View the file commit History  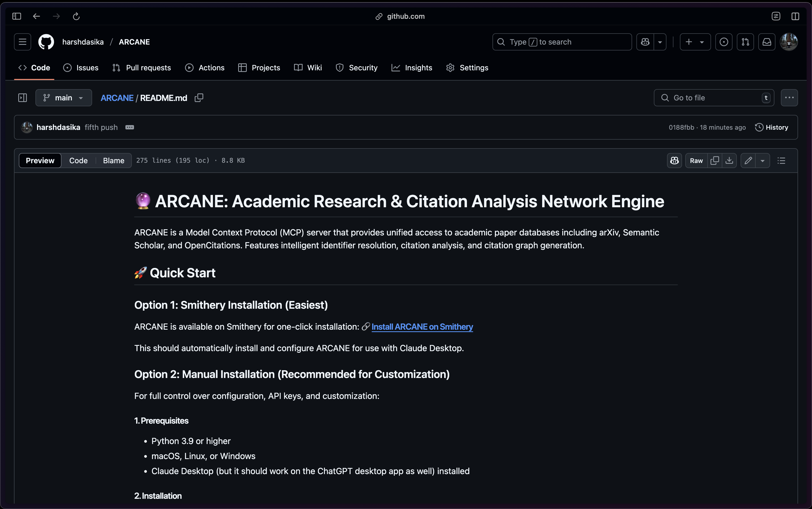pos(772,127)
